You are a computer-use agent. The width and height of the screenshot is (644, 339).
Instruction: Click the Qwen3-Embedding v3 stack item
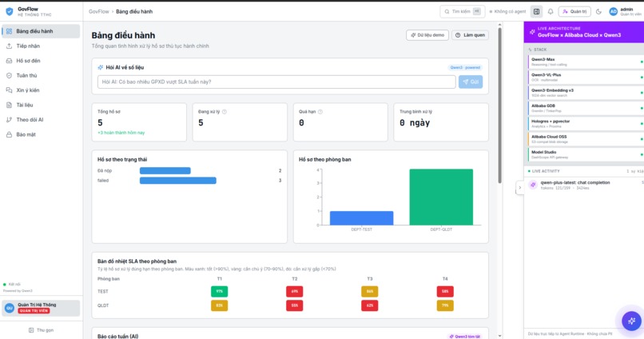pos(586,93)
